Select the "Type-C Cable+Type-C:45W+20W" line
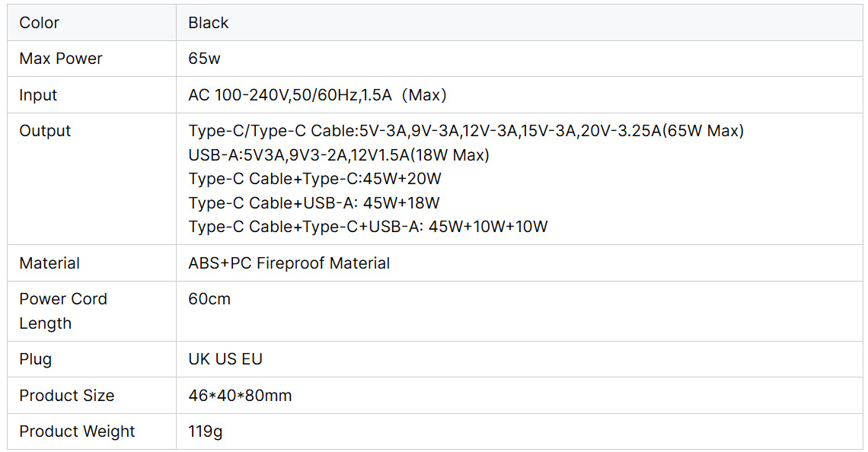Screen dimensions: 868x452 tap(315, 180)
